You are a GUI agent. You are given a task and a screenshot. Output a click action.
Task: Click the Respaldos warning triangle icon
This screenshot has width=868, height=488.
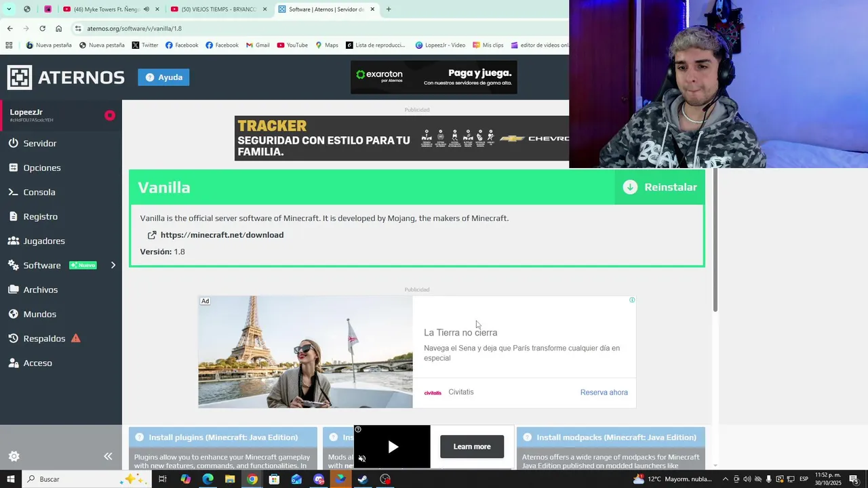point(76,338)
